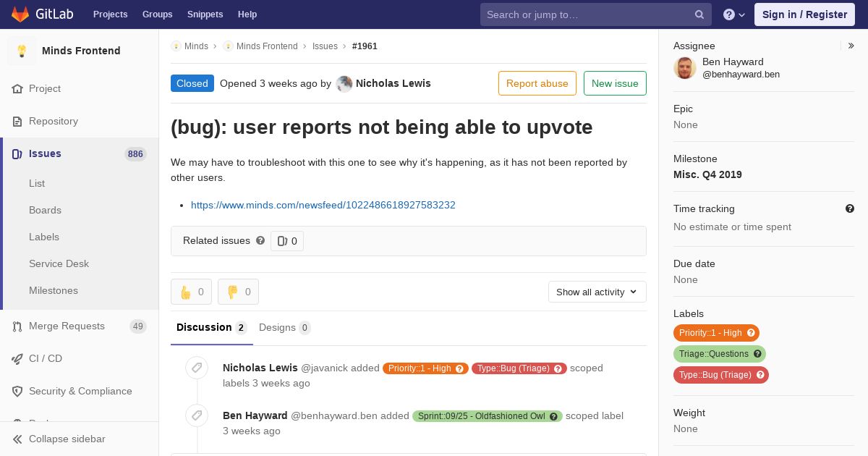Click the Minds Frontend project title
The width and height of the screenshot is (868, 456).
81,51
